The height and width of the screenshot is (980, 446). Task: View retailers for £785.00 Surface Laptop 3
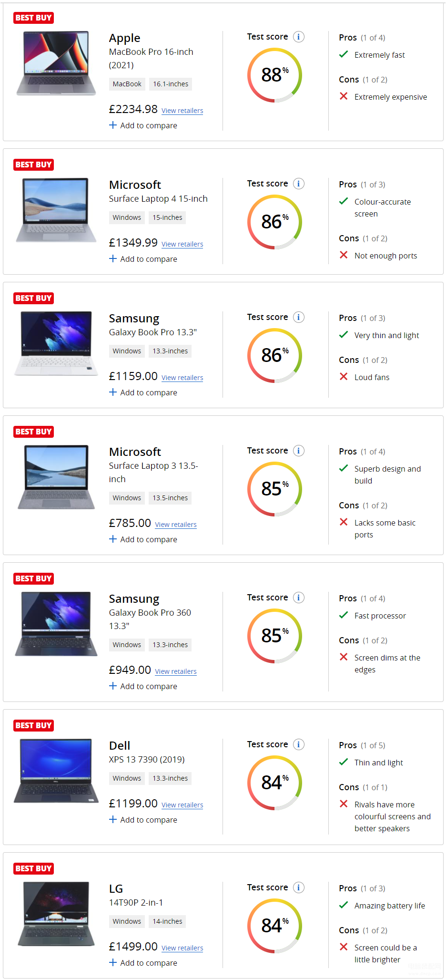176,525
